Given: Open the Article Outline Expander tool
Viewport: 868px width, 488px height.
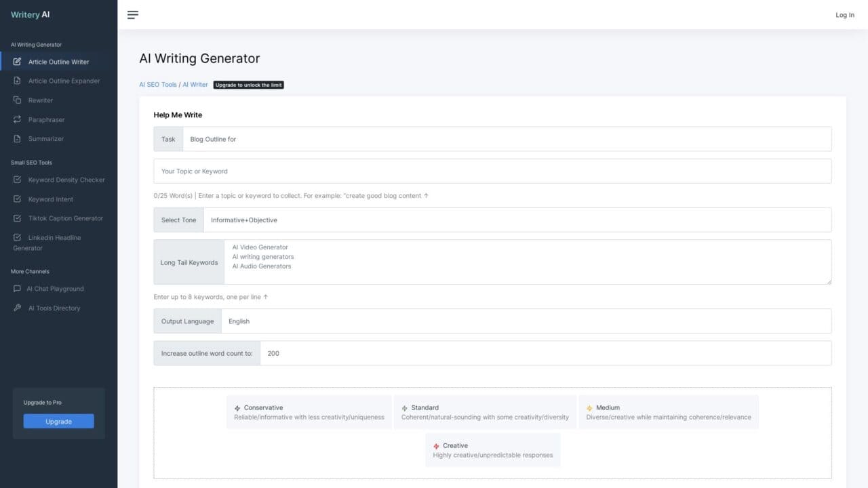Looking at the screenshot, I should [16, 81].
